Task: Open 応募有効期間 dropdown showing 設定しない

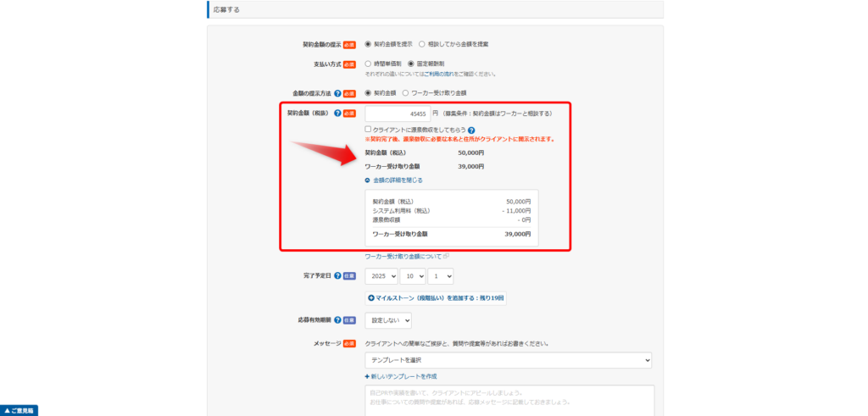Action: tap(388, 320)
